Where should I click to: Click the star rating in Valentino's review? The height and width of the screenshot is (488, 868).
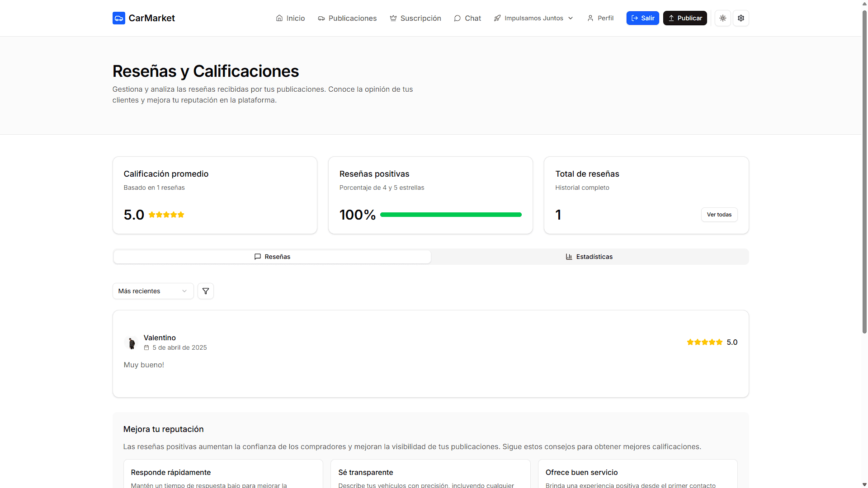[705, 342]
